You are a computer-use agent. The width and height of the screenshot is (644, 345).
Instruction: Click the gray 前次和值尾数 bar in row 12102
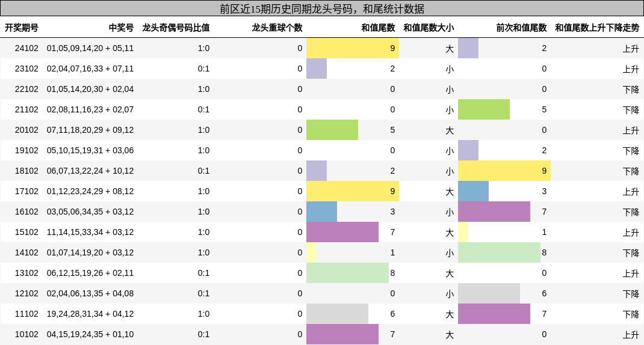[x=489, y=293]
